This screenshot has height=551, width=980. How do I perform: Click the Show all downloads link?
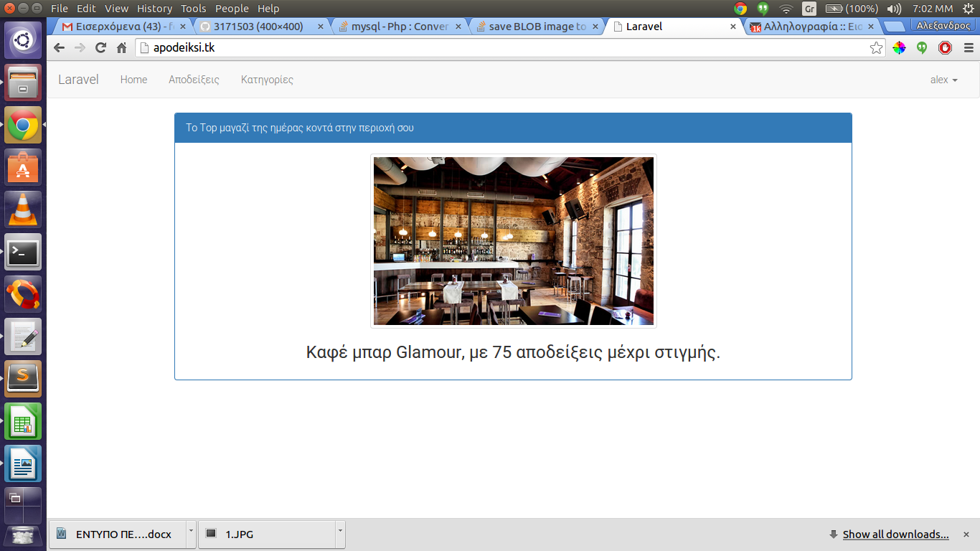pyautogui.click(x=895, y=534)
